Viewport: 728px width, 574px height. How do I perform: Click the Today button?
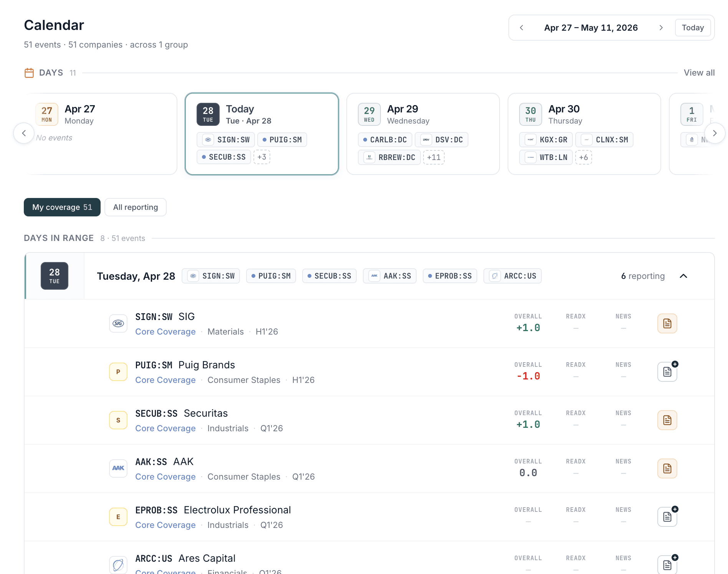tap(693, 27)
